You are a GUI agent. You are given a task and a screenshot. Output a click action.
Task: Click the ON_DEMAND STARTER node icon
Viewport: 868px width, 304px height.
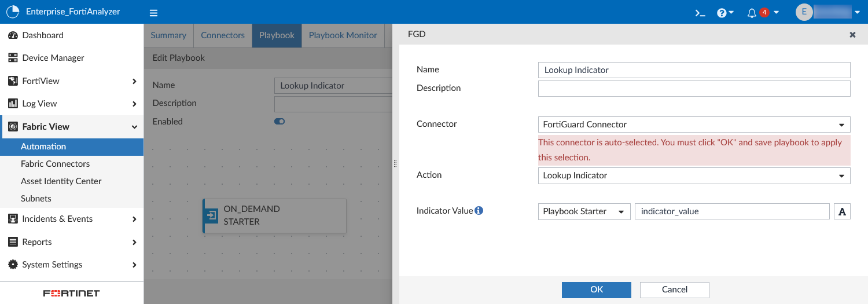pyautogui.click(x=212, y=215)
